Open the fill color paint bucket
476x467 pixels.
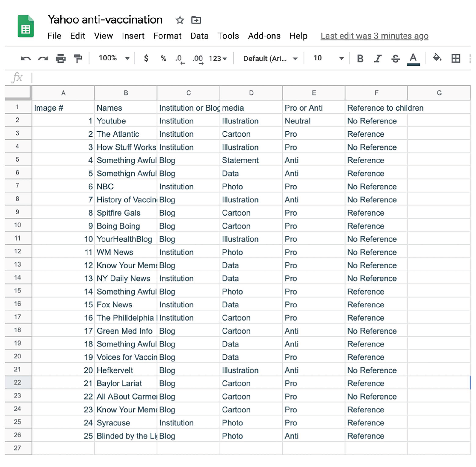[437, 58]
